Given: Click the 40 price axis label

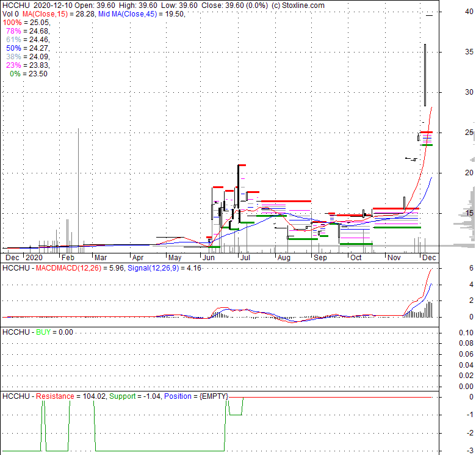Looking at the screenshot, I should pos(469,12).
